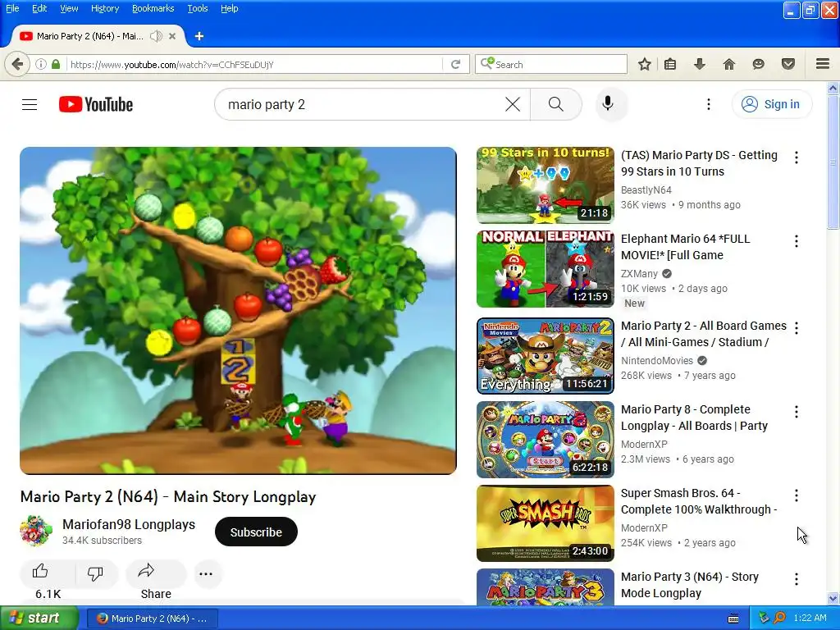The width and height of the screenshot is (840, 630).
Task: Open more actions ellipsis under the video
Action: tap(206, 573)
